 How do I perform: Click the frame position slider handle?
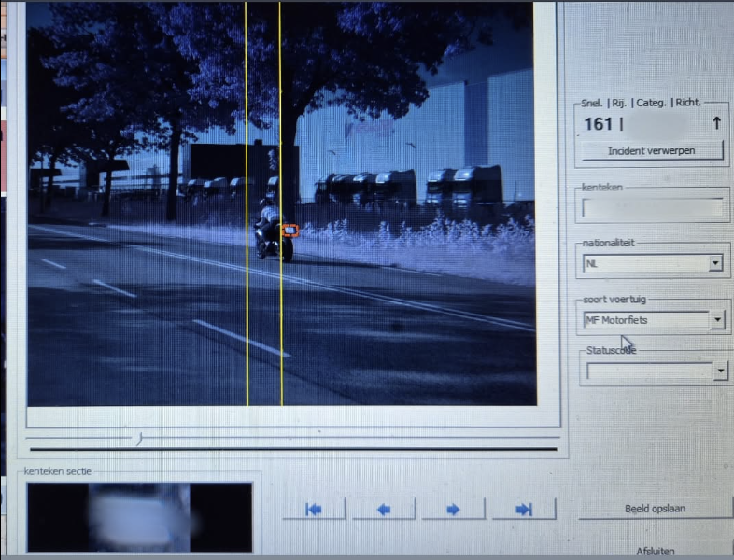point(139,439)
